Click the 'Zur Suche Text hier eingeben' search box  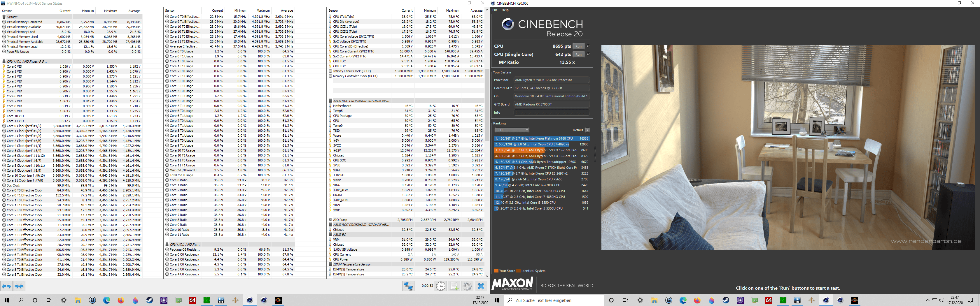554,300
